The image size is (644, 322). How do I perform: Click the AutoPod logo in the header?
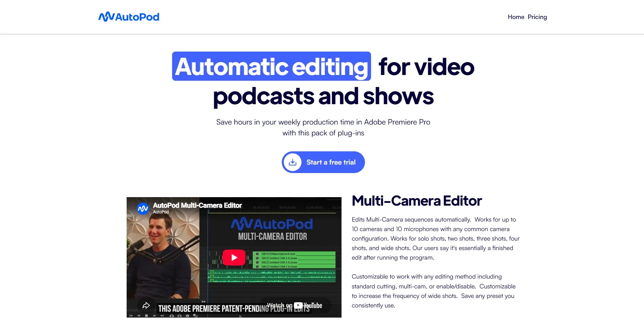[129, 17]
